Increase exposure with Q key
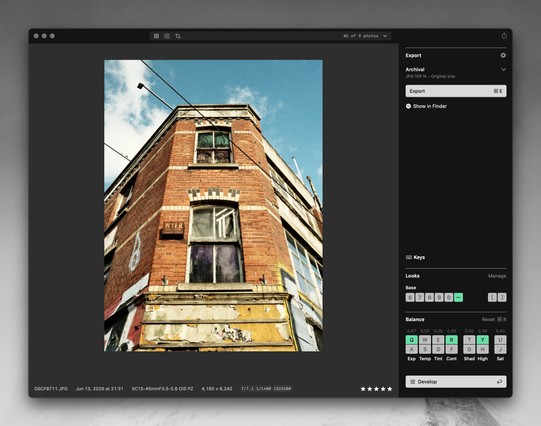This screenshot has width=541, height=426. 412,340
